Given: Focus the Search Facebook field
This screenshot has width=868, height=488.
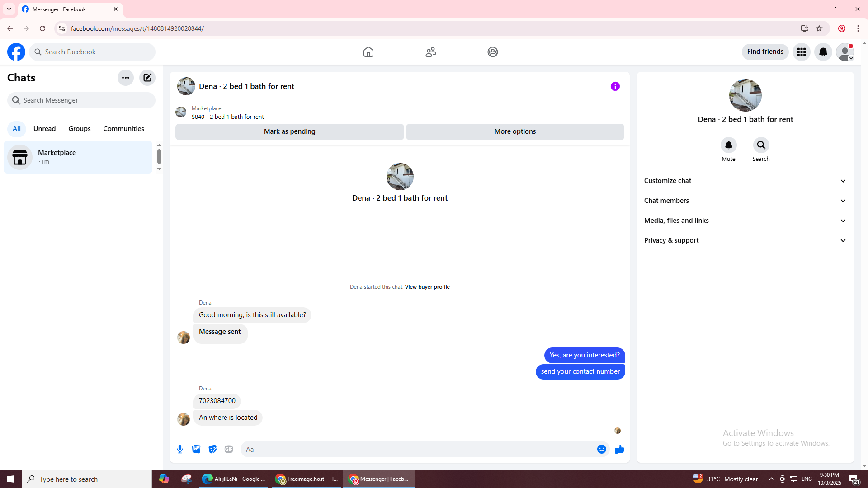Looking at the screenshot, I should click(92, 52).
